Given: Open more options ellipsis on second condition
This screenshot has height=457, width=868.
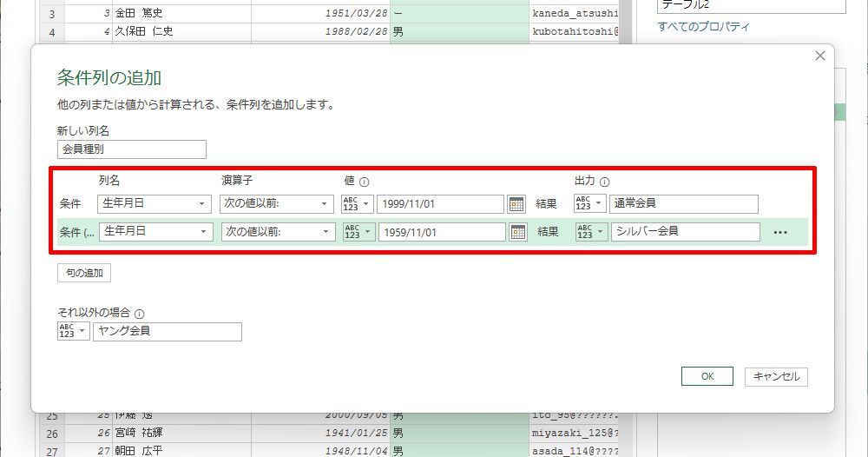Looking at the screenshot, I should pyautogui.click(x=779, y=233).
